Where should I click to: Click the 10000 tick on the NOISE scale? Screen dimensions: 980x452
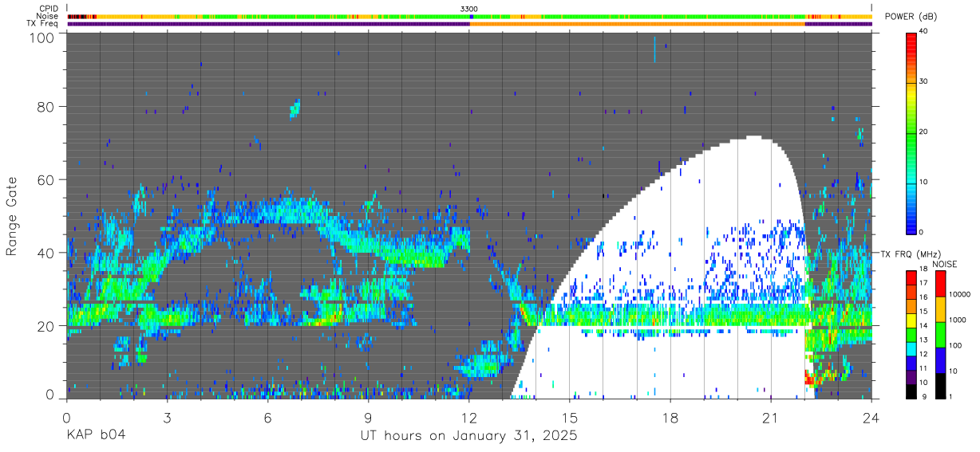pos(958,294)
